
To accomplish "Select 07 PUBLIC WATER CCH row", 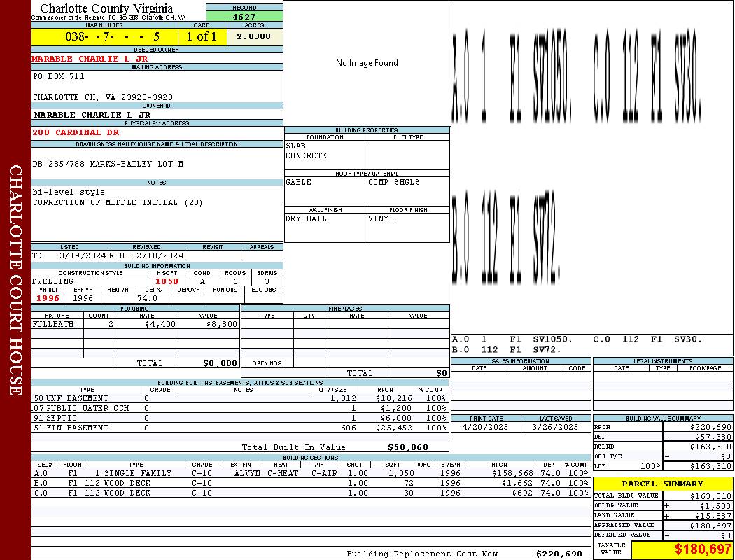I will (239, 409).
